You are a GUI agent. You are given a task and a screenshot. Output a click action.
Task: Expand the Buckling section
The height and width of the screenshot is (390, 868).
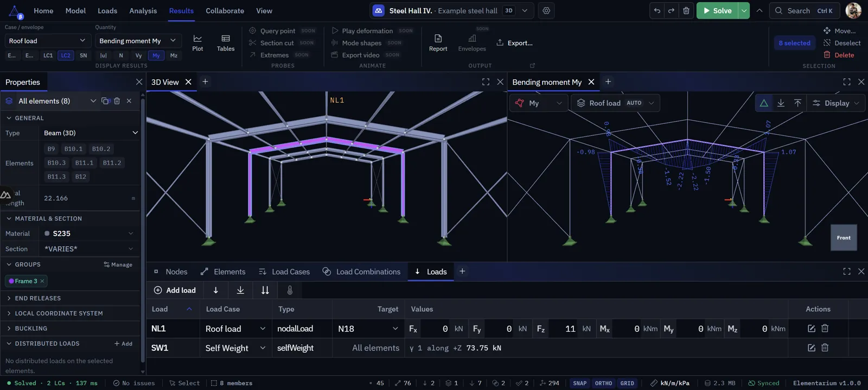pyautogui.click(x=71, y=328)
